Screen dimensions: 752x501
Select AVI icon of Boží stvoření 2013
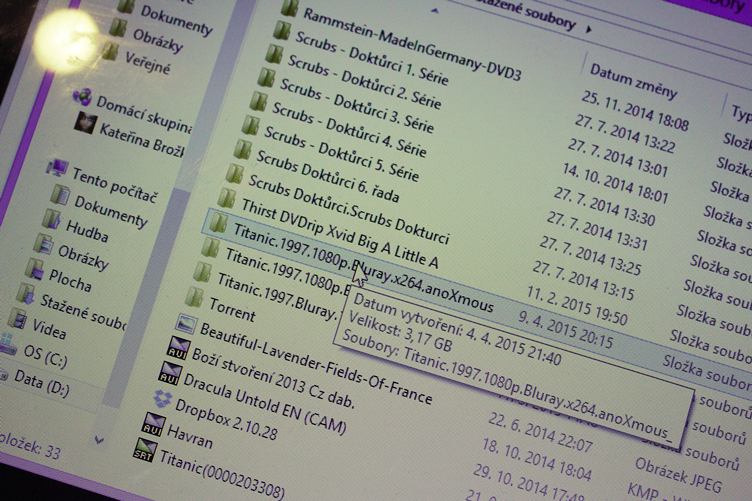(x=178, y=348)
